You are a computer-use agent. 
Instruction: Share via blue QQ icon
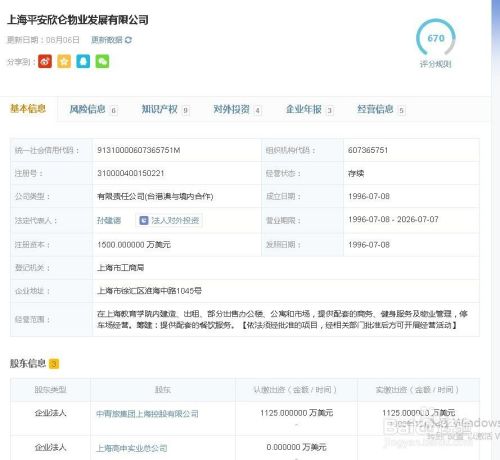pyautogui.click(x=83, y=61)
